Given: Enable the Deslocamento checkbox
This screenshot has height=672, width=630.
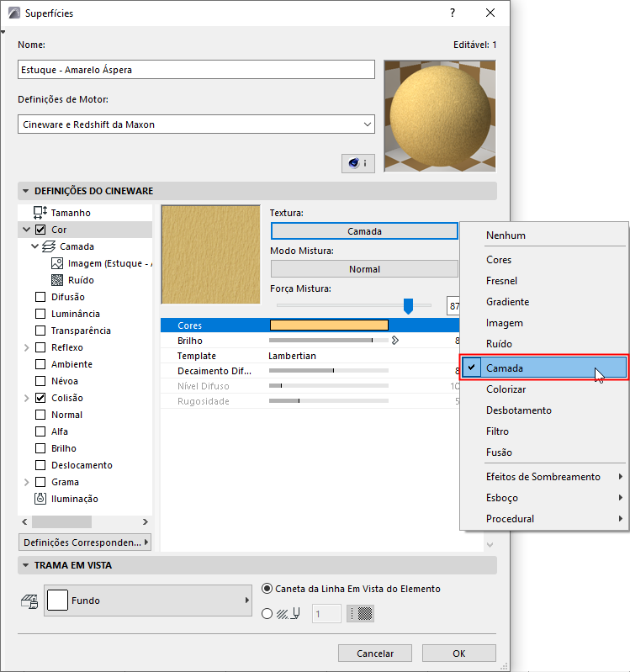Looking at the screenshot, I should 40,465.
